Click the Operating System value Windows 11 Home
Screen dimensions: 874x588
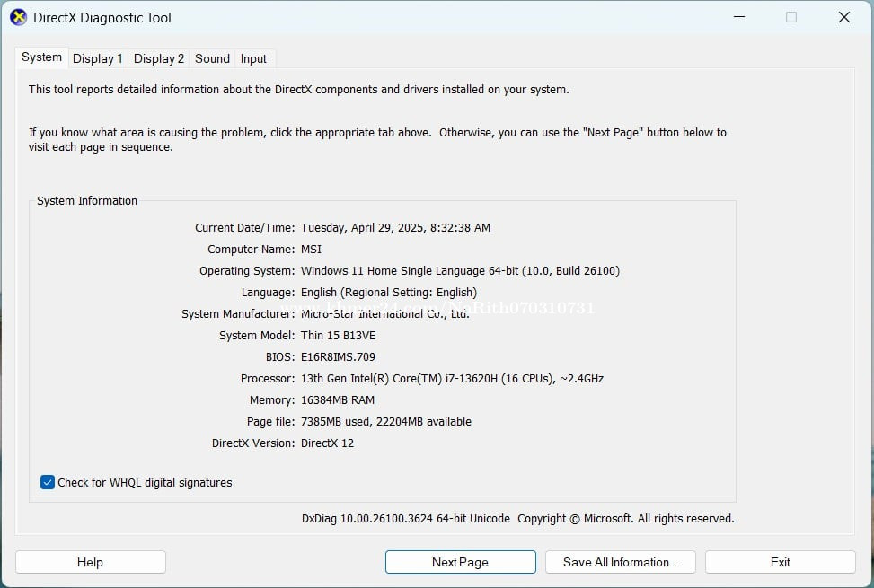coord(461,270)
